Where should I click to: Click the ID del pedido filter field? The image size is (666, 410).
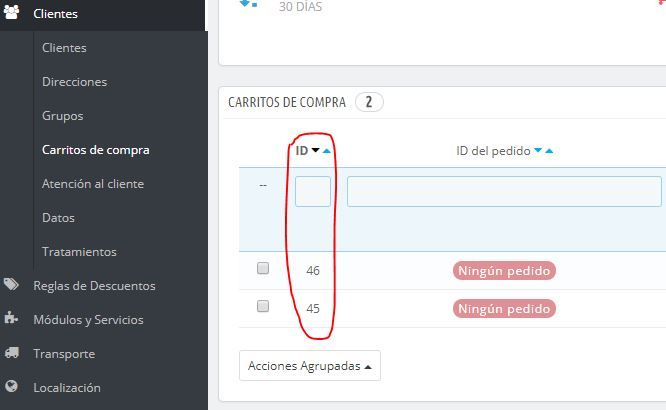[x=504, y=192]
